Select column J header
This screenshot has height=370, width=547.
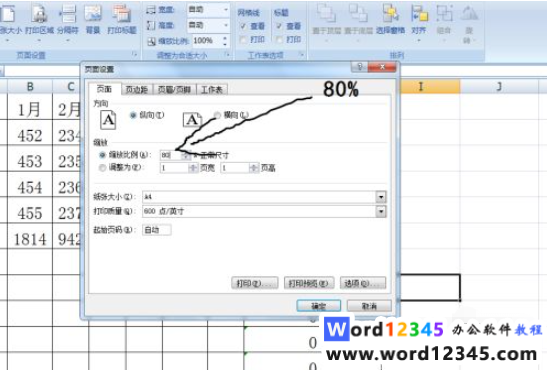pos(499,86)
